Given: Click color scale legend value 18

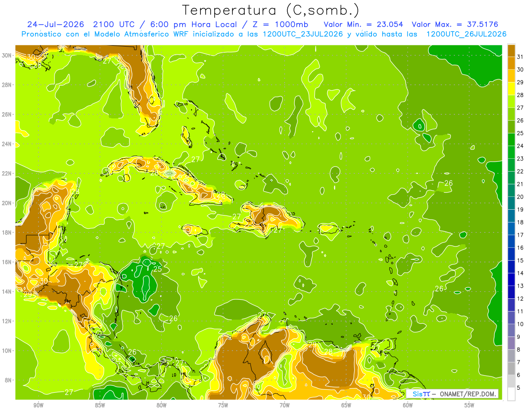Looking at the screenshot, I should (520, 222).
